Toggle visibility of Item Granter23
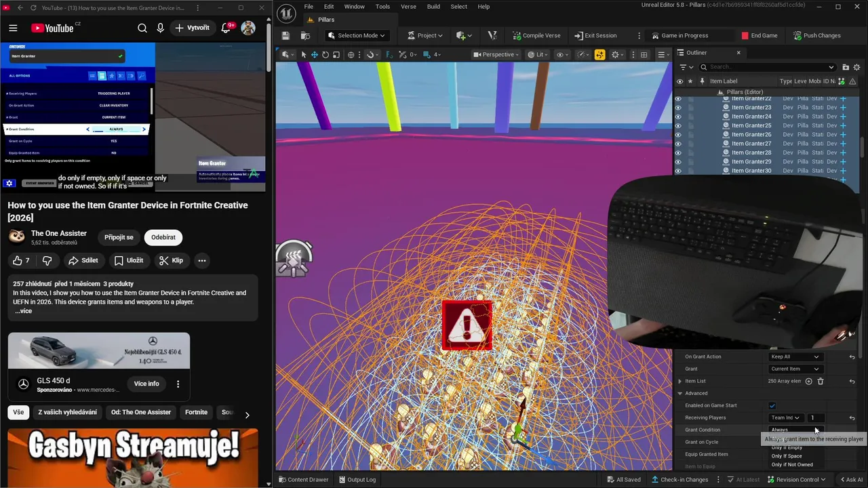 pos(678,107)
